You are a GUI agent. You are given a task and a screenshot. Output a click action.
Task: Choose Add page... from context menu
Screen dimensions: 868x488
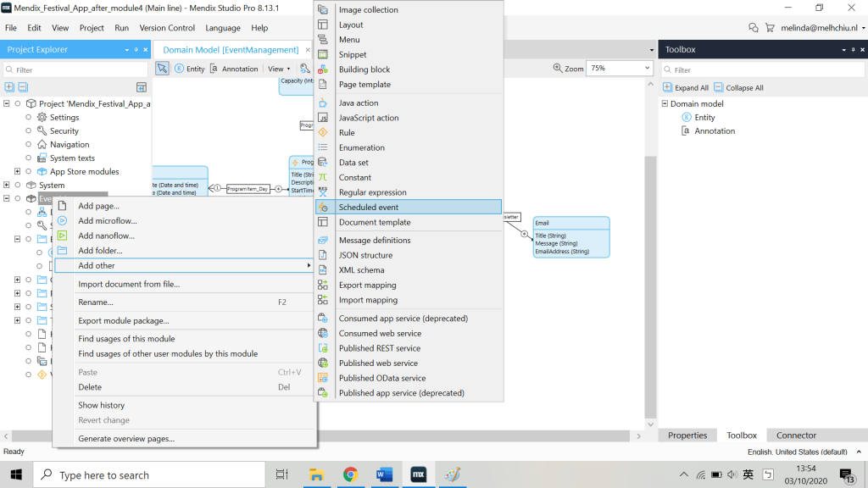(184, 206)
